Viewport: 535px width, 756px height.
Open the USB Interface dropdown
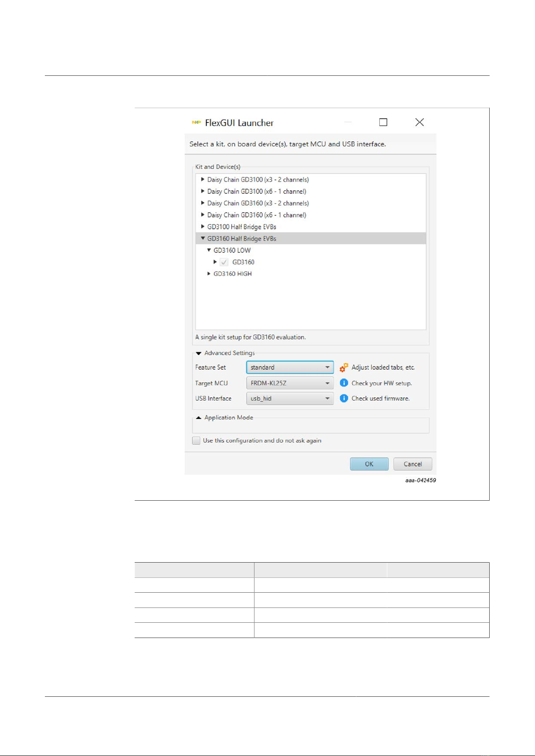click(x=290, y=398)
